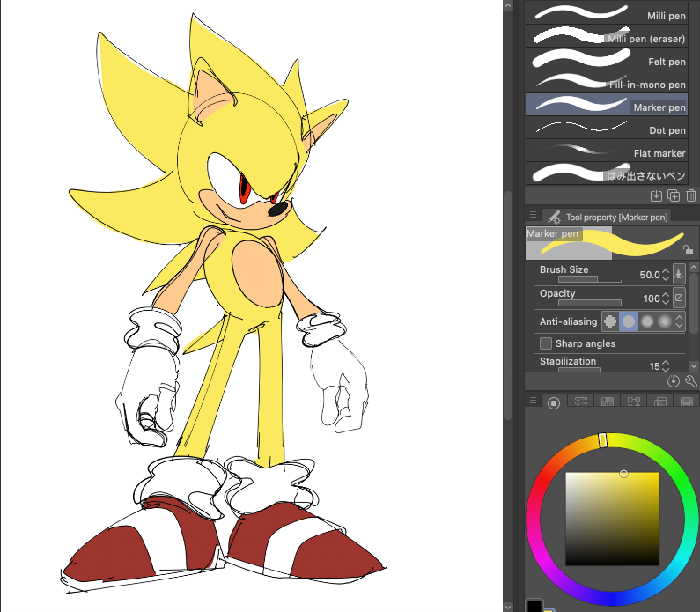Pick the Dot pen sub tool
The height and width of the screenshot is (612, 700).
[607, 128]
